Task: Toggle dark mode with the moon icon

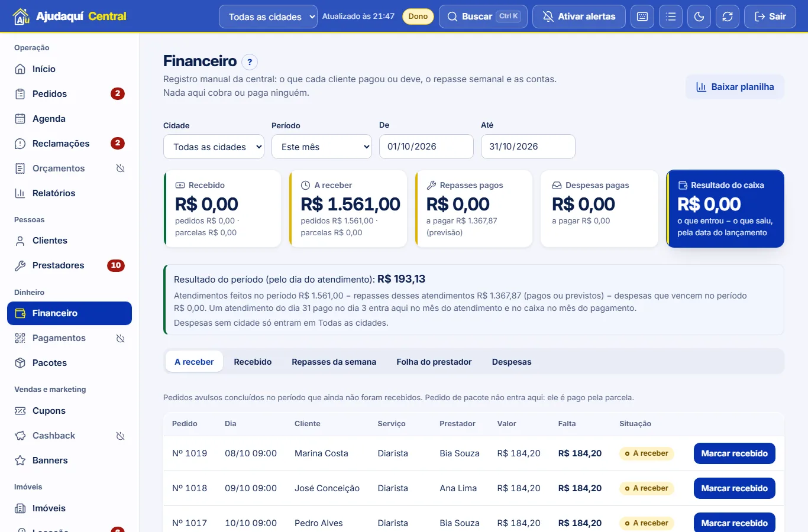Action: tap(699, 17)
